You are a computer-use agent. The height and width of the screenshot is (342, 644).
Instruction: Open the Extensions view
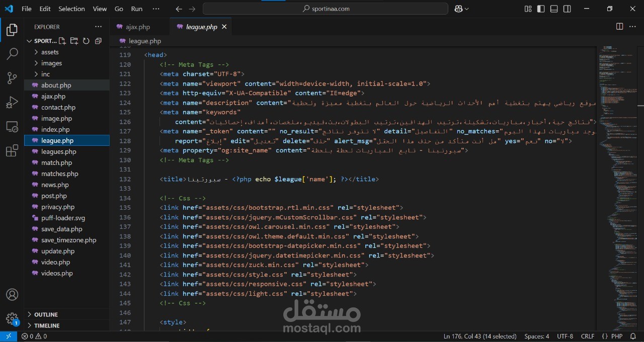12,150
